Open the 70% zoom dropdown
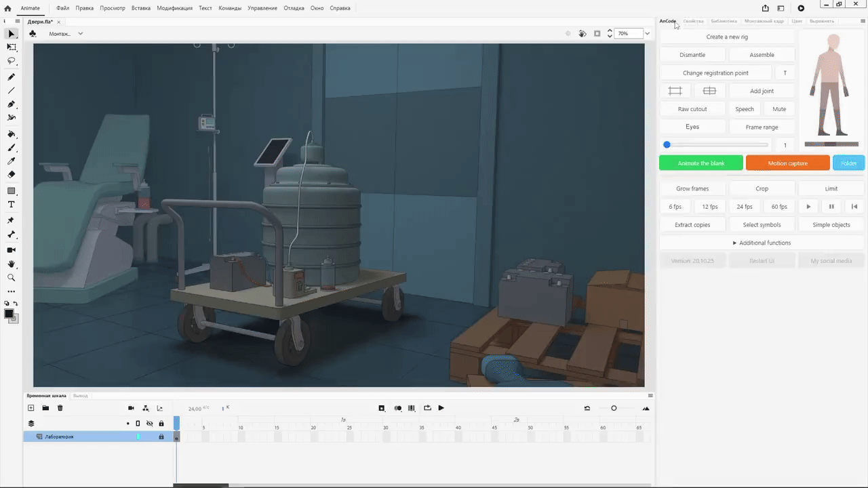Screen dimensions: 868x488 coord(647,33)
